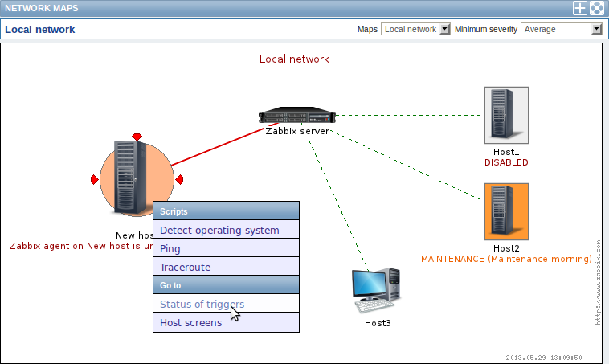Click the Host1 disabled server icon
Viewport: 609px width, 364px height.
pyautogui.click(x=506, y=115)
